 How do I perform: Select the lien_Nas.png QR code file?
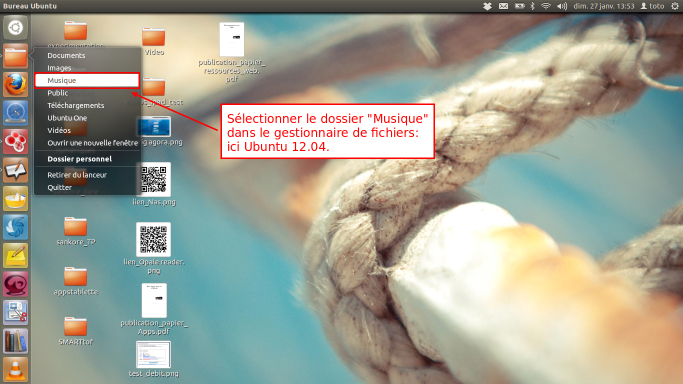pos(154,184)
